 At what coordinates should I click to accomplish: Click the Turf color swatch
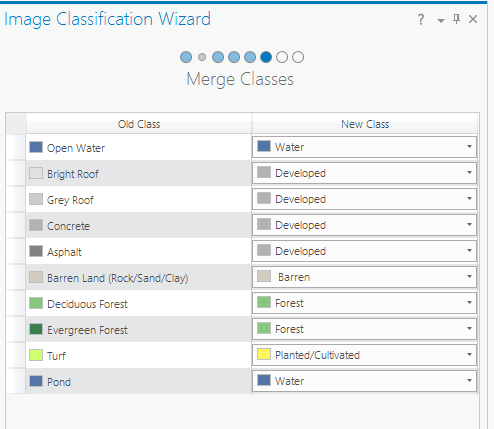36,355
